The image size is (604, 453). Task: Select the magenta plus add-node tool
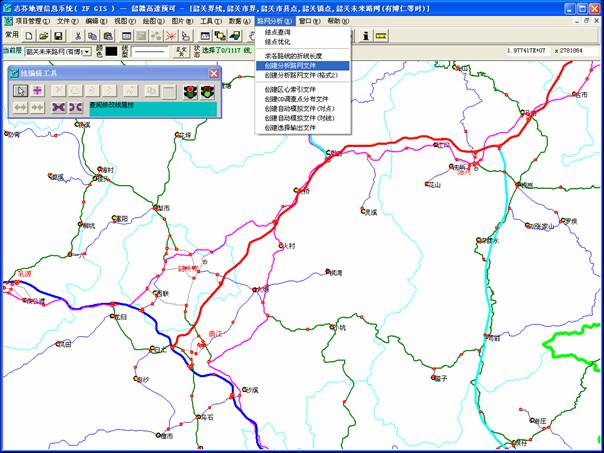[x=38, y=90]
